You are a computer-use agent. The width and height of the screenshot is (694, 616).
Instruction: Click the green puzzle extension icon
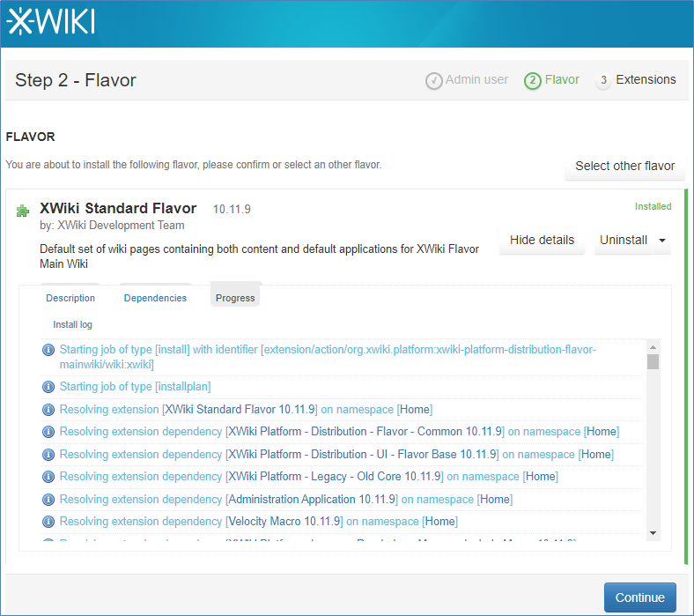pos(23,211)
